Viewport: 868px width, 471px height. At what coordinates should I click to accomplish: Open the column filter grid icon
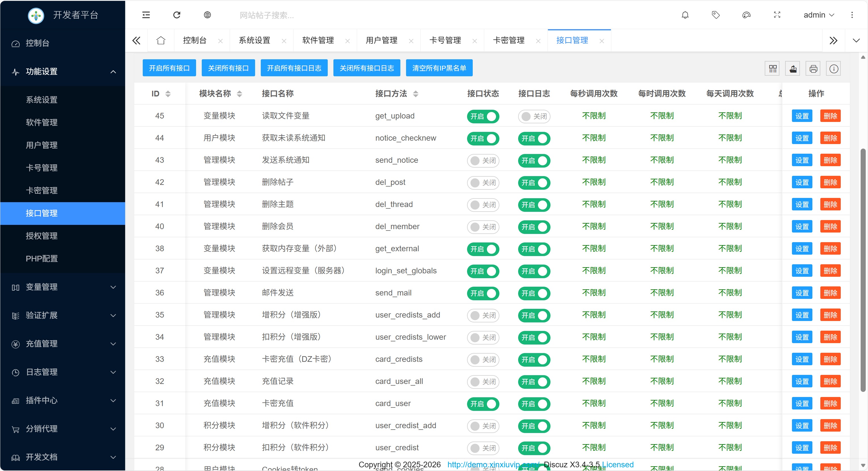(773, 69)
